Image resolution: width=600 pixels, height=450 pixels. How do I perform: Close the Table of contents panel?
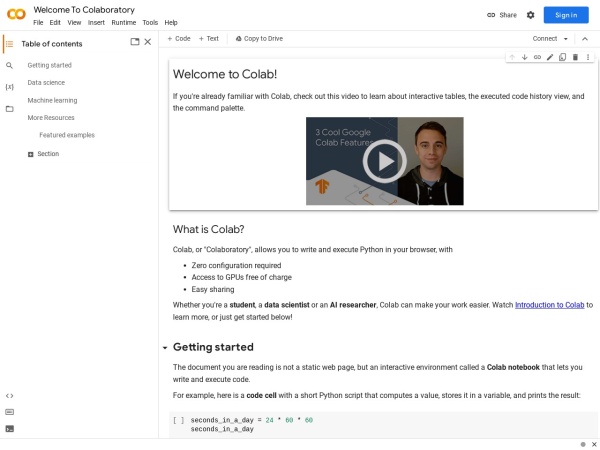point(148,42)
